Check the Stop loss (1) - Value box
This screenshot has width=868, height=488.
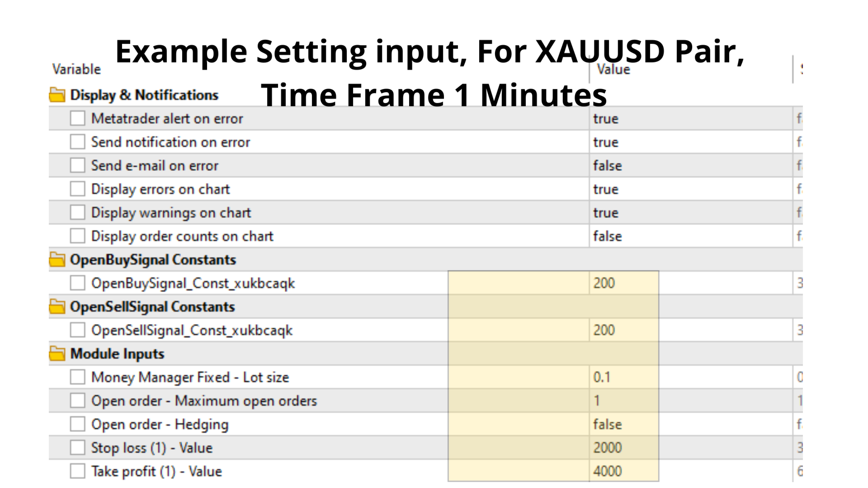77,447
